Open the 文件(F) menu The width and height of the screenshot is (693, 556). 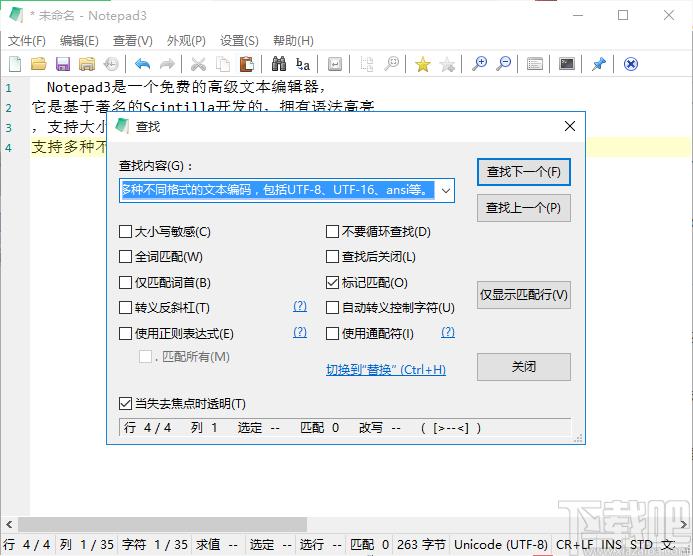(x=27, y=41)
